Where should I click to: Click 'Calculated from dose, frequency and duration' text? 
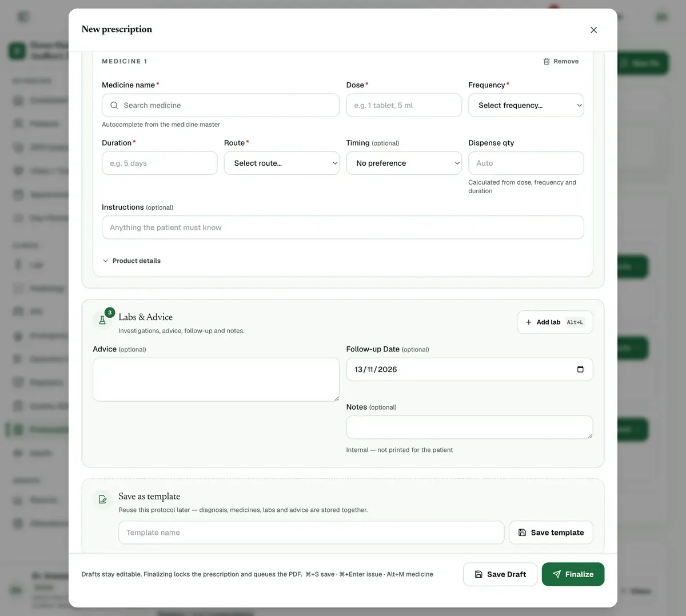[x=522, y=187]
